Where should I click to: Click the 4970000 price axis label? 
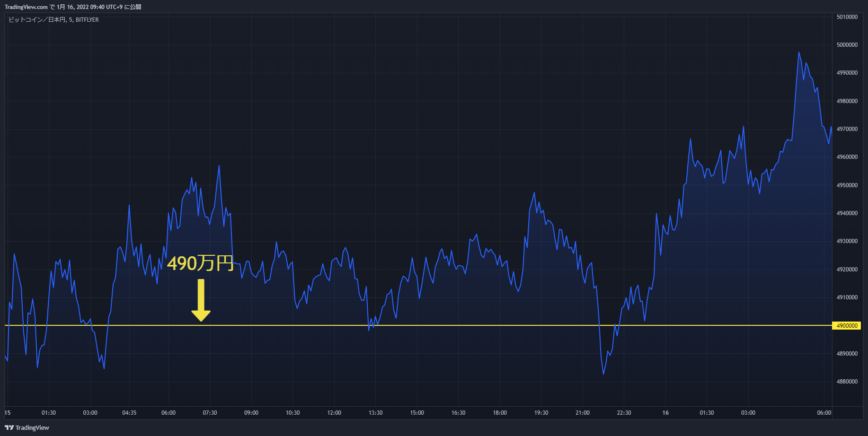point(847,129)
